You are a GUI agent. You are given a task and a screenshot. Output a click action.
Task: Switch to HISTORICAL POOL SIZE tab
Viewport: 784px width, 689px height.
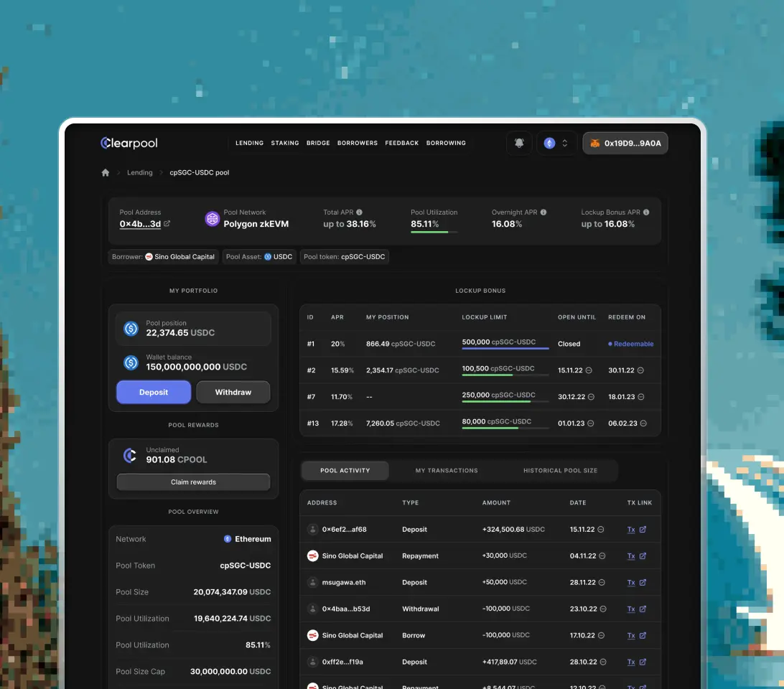click(561, 471)
